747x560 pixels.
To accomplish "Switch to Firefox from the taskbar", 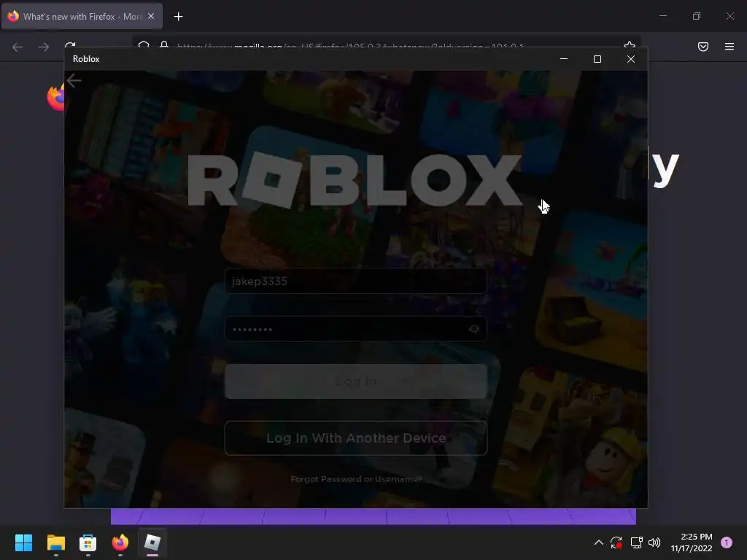I will [120, 542].
